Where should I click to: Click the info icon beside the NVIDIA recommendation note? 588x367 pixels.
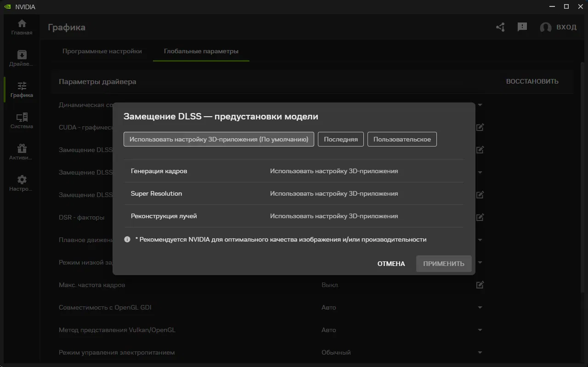128,239
